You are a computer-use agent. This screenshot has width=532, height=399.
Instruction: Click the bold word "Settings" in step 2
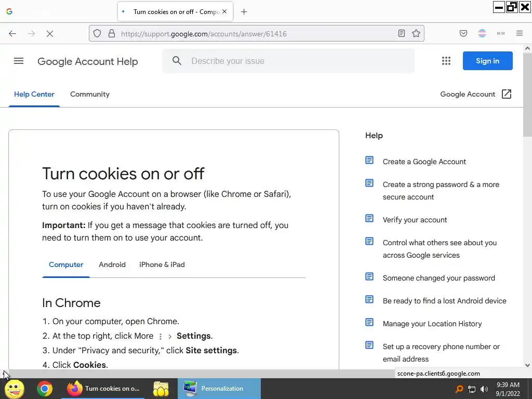194,336
